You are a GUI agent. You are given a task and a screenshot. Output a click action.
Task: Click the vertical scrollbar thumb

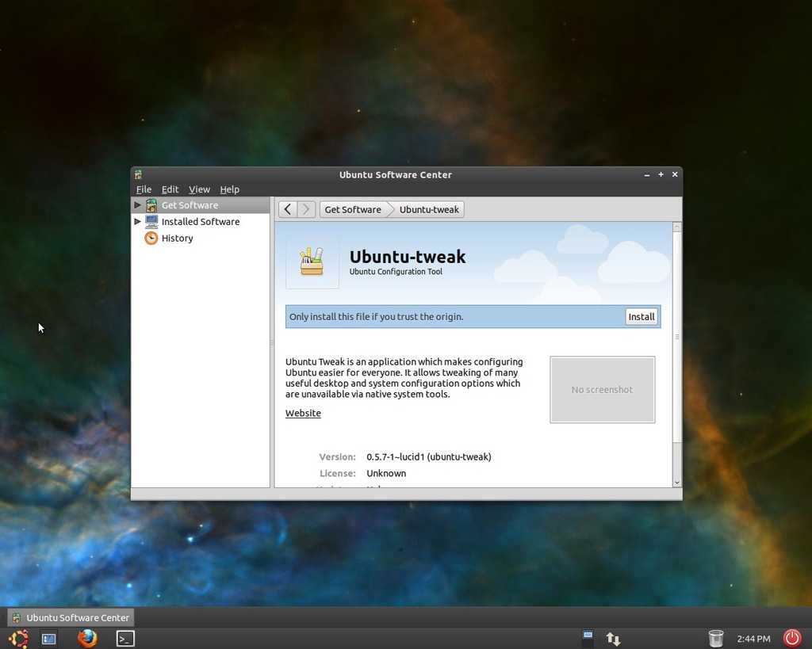[677, 337]
